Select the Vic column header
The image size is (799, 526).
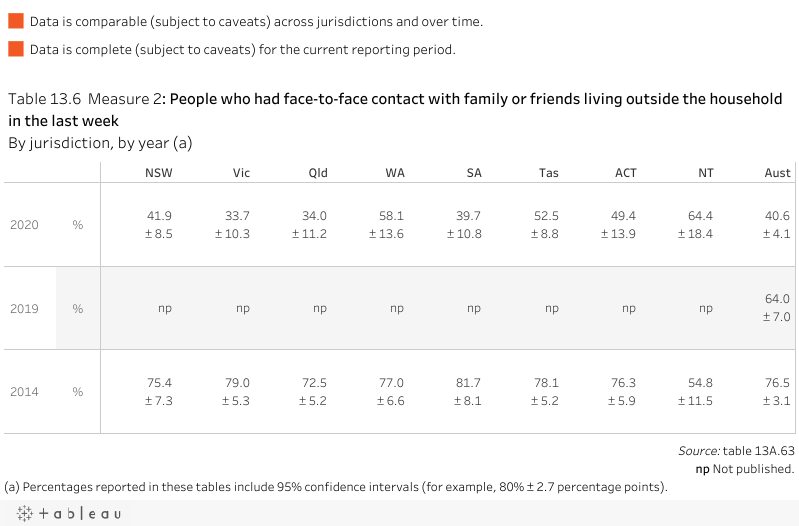(x=241, y=173)
